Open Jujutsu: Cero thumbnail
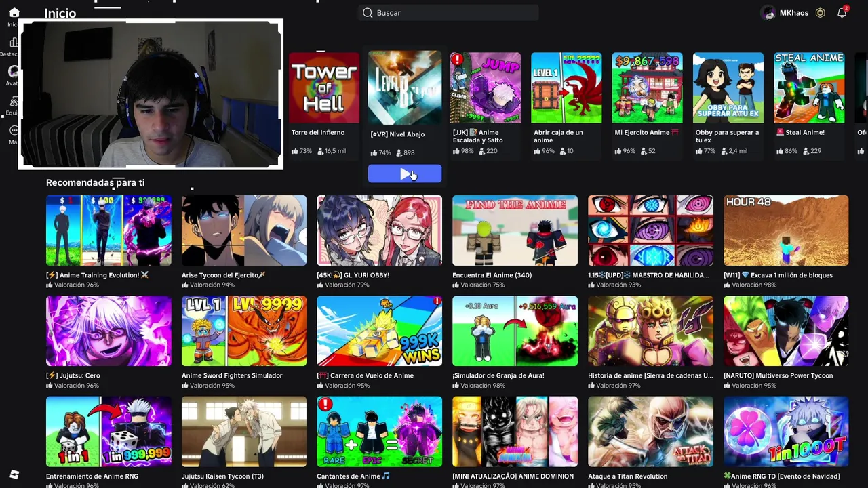 [108, 331]
